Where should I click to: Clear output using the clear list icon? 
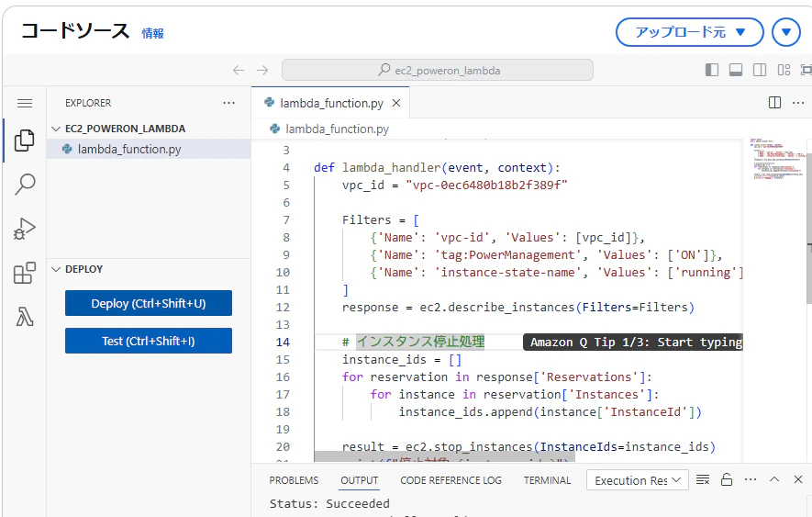click(x=703, y=479)
